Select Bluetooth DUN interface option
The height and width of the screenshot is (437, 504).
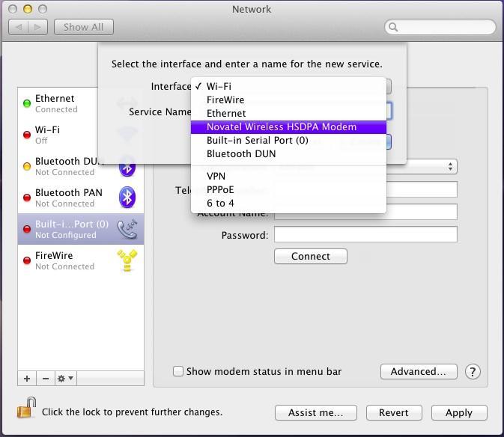pos(241,153)
